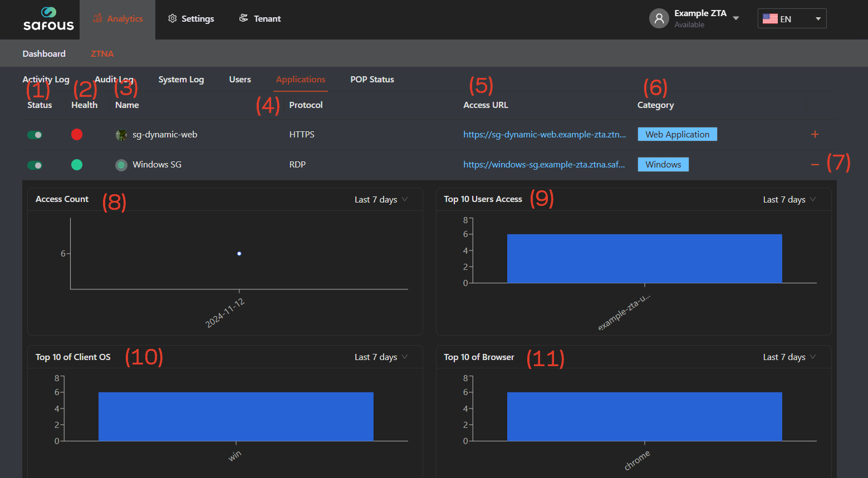
Task: Click the data point on Access Count chart
Action: [x=239, y=254]
